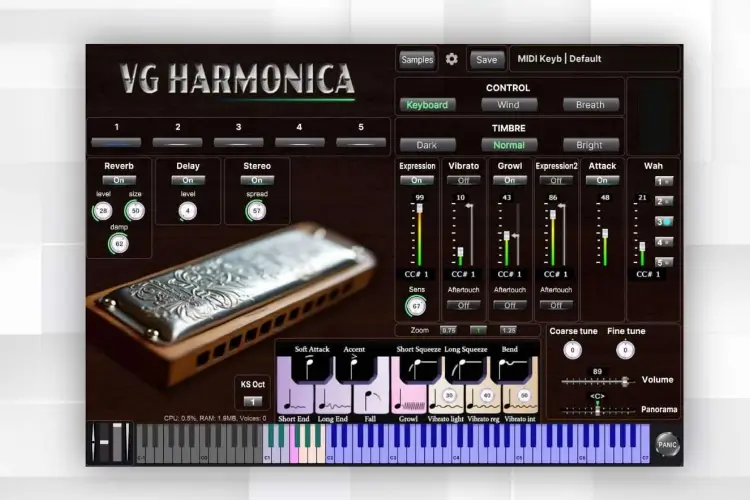Select the Bend articulation key
This screenshot has width=750, height=500.
click(510, 369)
